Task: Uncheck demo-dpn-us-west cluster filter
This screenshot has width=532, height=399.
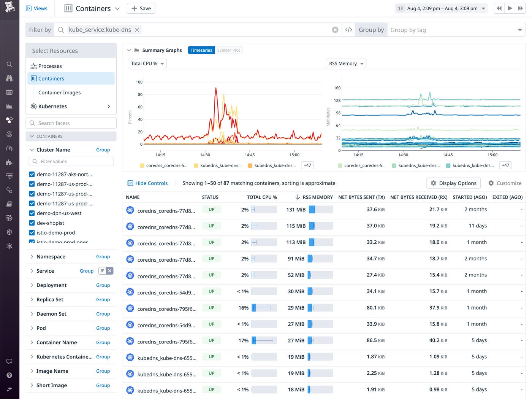Action: coord(32,213)
